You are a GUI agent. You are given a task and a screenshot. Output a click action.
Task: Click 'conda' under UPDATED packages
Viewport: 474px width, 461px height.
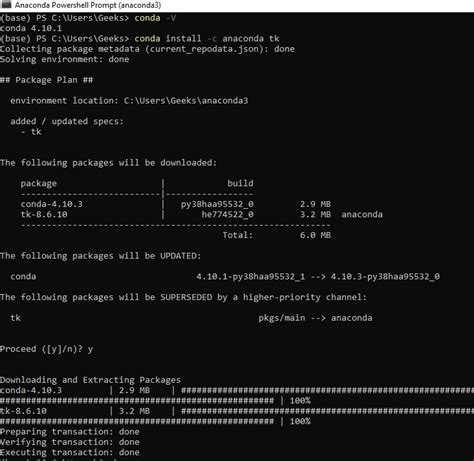pos(23,276)
